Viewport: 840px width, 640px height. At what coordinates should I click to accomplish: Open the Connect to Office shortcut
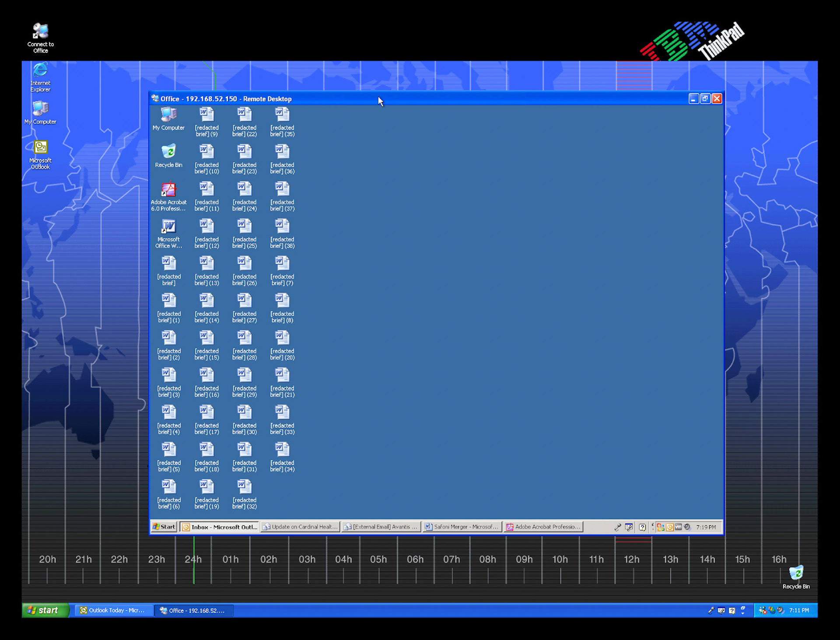40,31
